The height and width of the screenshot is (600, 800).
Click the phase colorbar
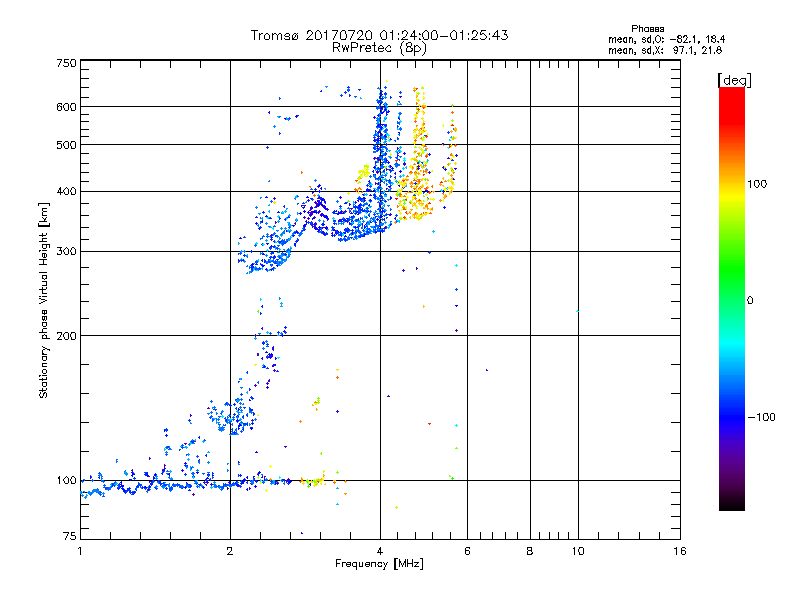(x=732, y=298)
